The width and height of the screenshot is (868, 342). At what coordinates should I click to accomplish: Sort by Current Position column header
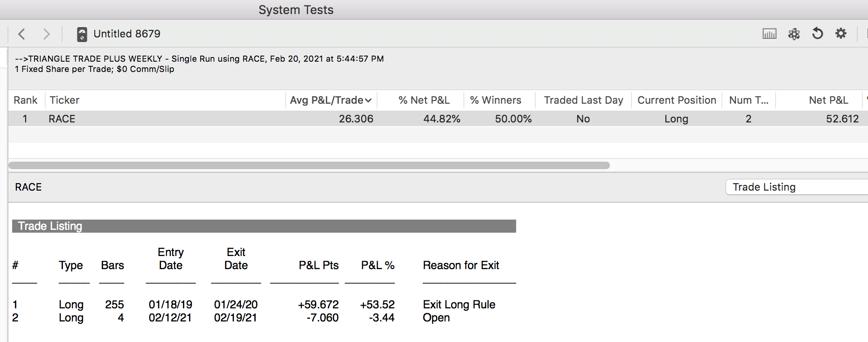point(677,100)
